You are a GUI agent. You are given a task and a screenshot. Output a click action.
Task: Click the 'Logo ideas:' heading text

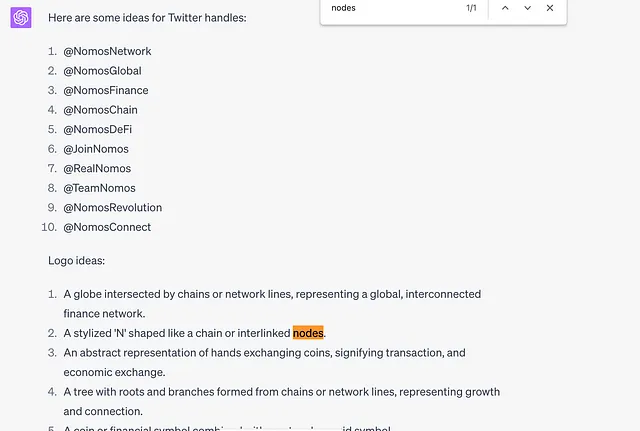[76, 261]
